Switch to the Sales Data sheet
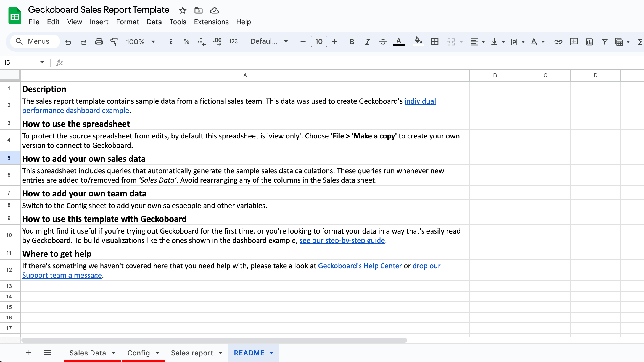Viewport: 644px width, 362px height. [88, 353]
